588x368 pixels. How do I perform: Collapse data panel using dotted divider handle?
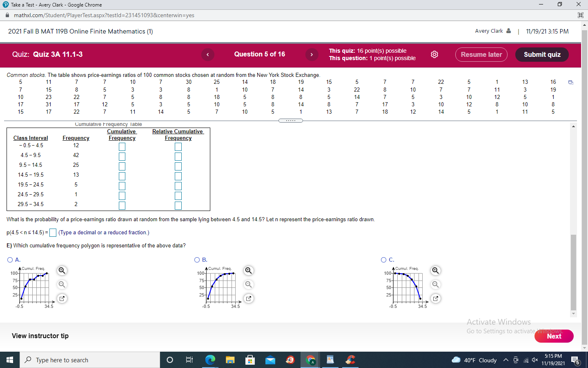pyautogui.click(x=291, y=121)
